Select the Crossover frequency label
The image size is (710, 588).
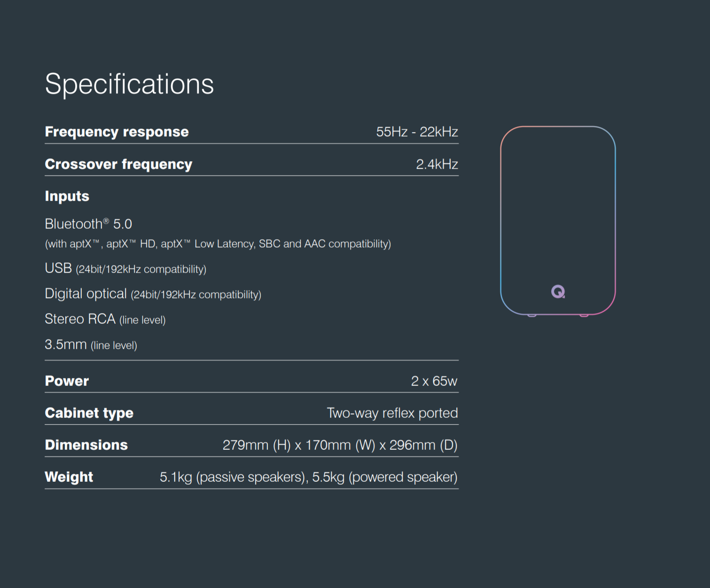118,164
